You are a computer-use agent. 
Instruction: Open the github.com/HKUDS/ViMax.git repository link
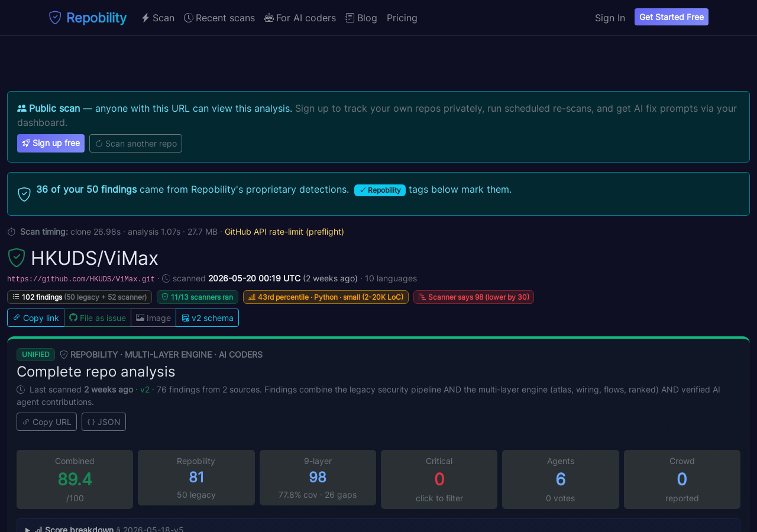point(81,279)
